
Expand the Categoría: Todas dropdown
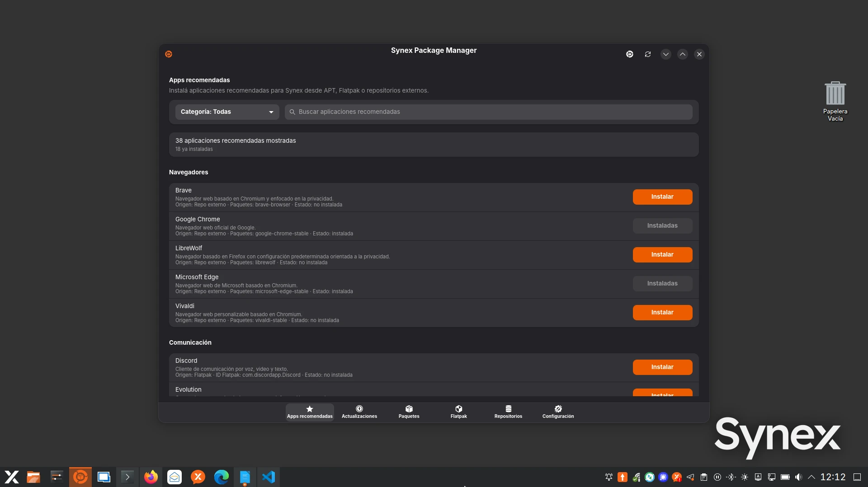[227, 112]
